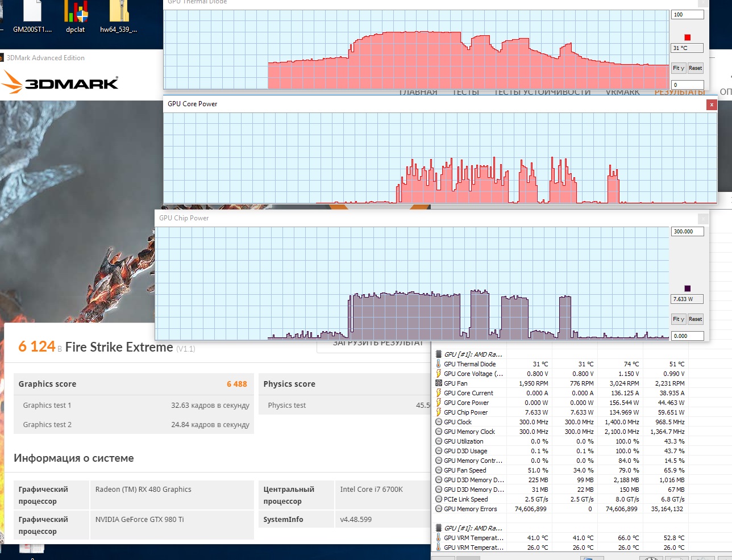Screen dimensions: 732x560
Task: Click Fit y in the GPU Chip Power graph
Action: pyautogui.click(x=679, y=319)
